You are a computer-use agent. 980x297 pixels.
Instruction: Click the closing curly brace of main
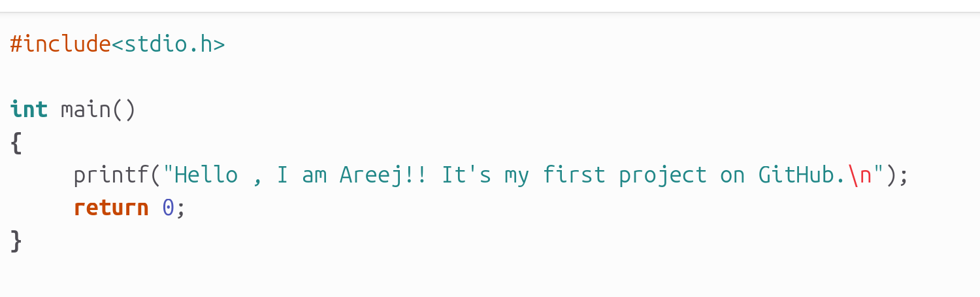click(x=16, y=241)
